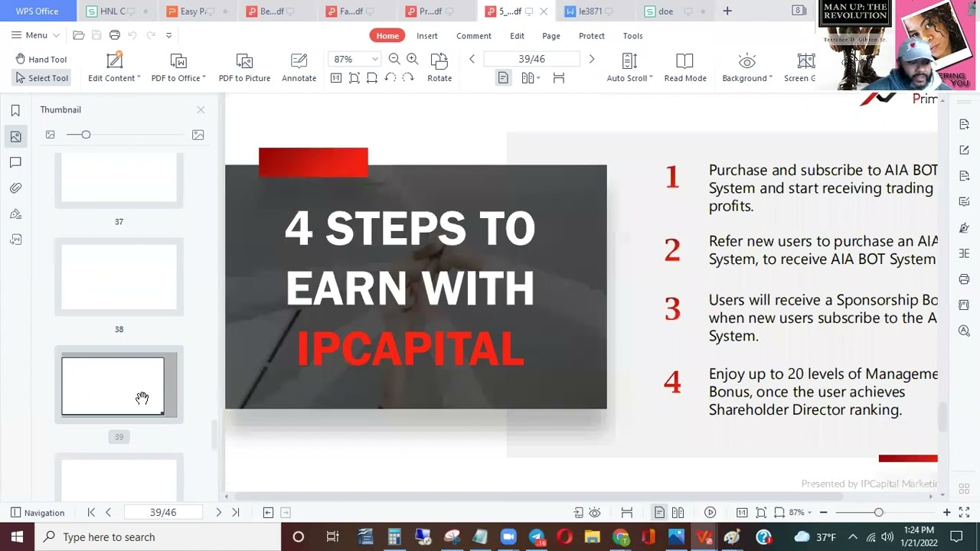Expand Background dropdown arrow
980x551 pixels.
(x=770, y=78)
